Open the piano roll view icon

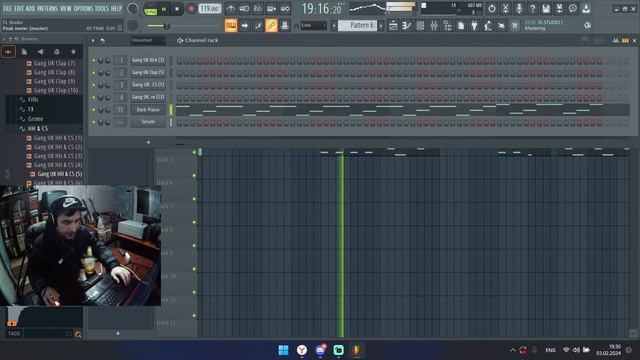407,26
